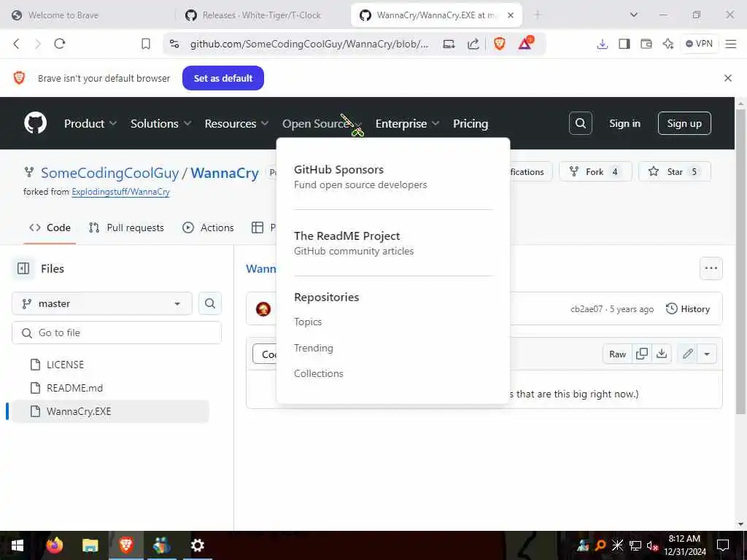Open Explodingstuff/WannaCry fork source link

(120, 192)
